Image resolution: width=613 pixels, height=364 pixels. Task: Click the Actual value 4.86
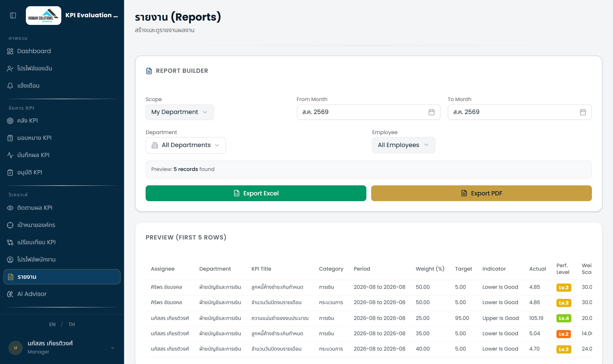[534, 302]
